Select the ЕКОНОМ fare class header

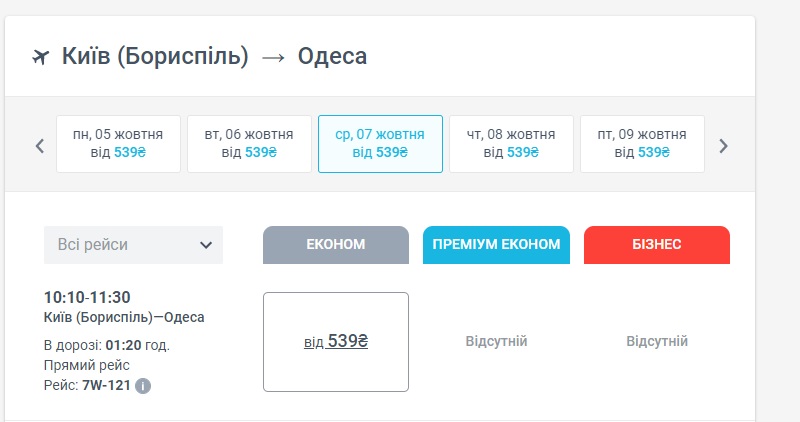[x=336, y=245]
